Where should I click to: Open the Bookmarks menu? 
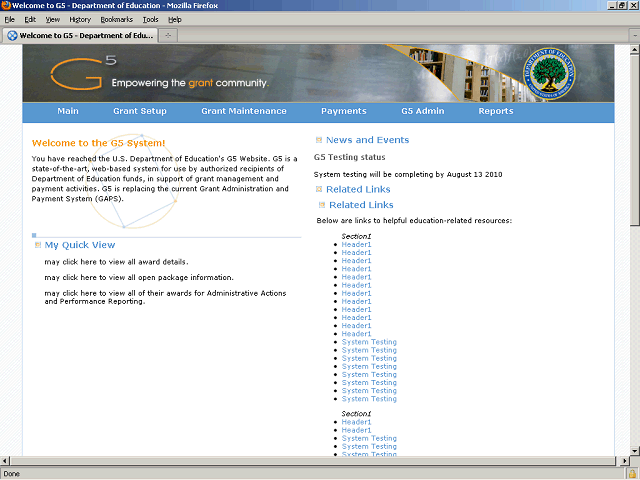click(116, 19)
